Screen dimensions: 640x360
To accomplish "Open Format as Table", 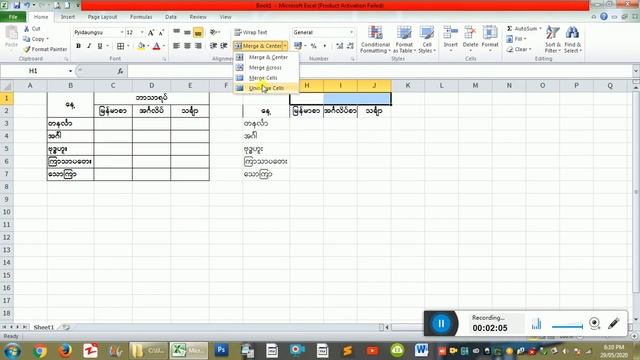I will 404,39.
